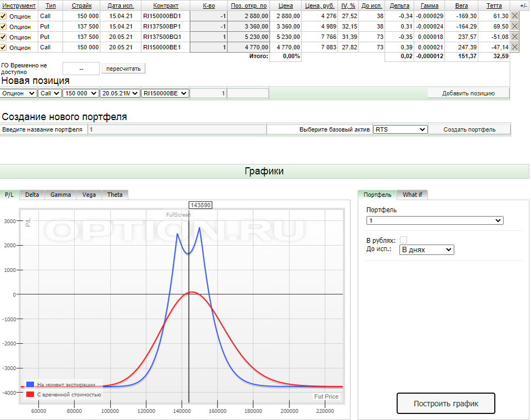
Task: Delete the RI150000BD1 position row
Action: click(x=515, y=16)
